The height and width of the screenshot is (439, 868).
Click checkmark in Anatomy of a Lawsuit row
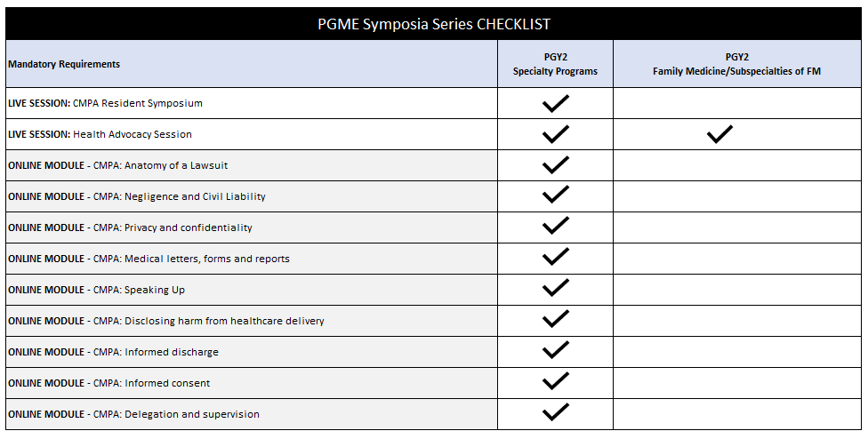click(x=555, y=165)
